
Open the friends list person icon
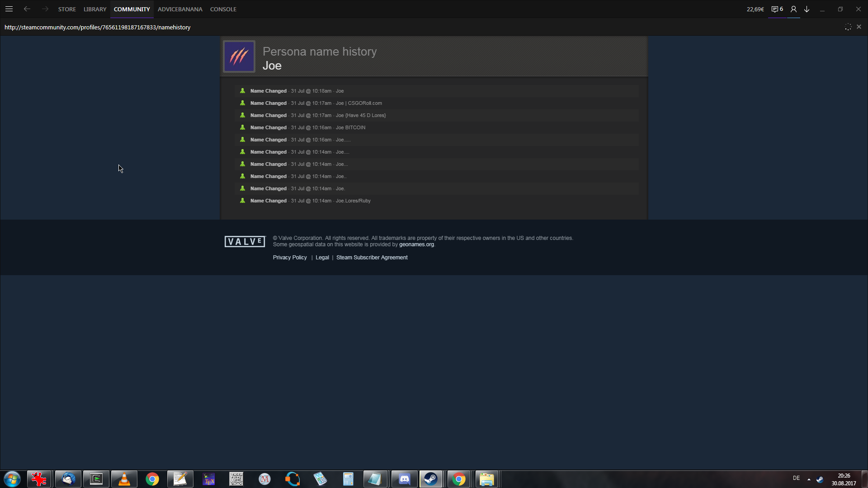(793, 9)
